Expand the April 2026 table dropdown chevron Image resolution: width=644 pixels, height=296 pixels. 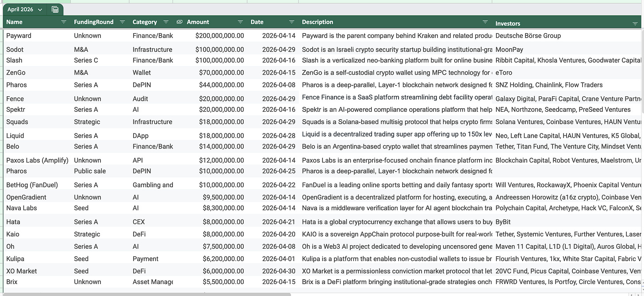pos(40,10)
